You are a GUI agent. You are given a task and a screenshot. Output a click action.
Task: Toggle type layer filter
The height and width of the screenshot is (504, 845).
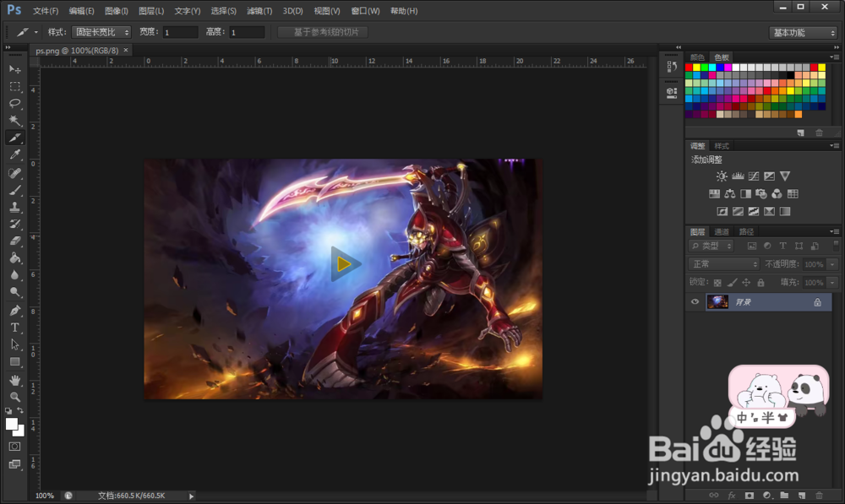pos(783,246)
